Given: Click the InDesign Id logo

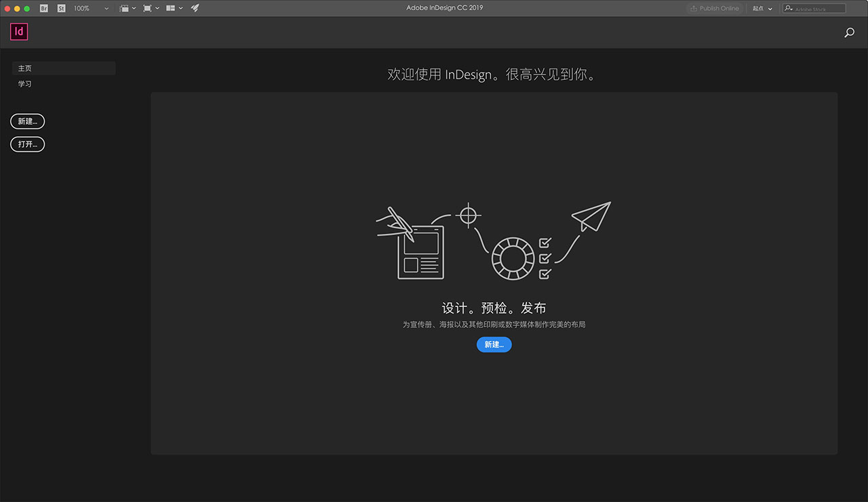Looking at the screenshot, I should coord(19,31).
